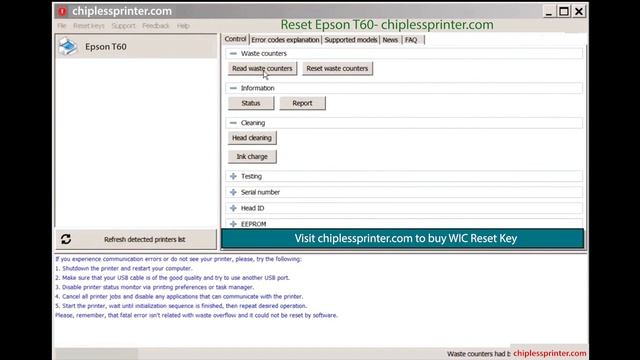Screen dimensions: 640x360
Task: Open the FAQ tab
Action: [411, 40]
